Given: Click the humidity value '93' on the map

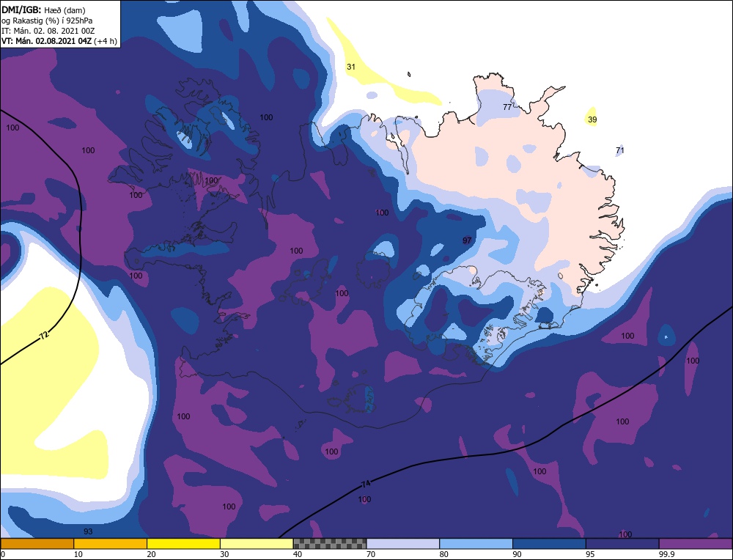Looking at the screenshot, I should coord(88,531).
